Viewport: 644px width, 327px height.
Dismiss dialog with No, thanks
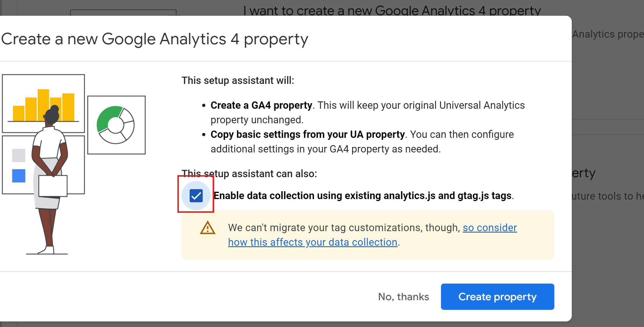pos(403,297)
